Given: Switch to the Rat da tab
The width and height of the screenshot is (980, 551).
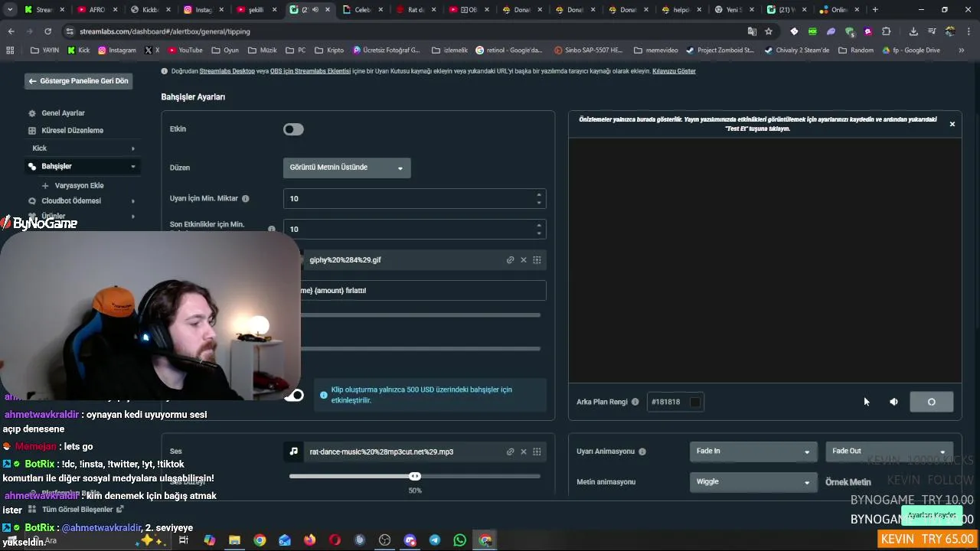Looking at the screenshot, I should tap(415, 10).
